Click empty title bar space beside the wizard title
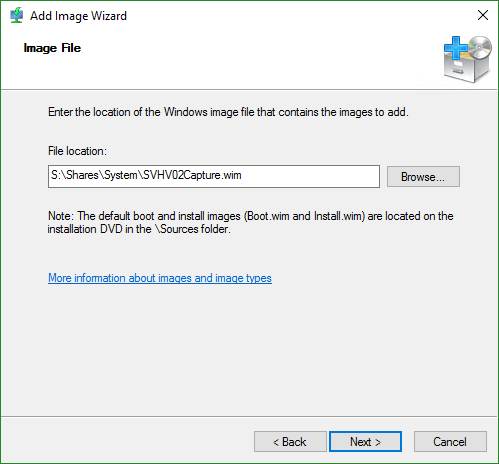 [300, 15]
